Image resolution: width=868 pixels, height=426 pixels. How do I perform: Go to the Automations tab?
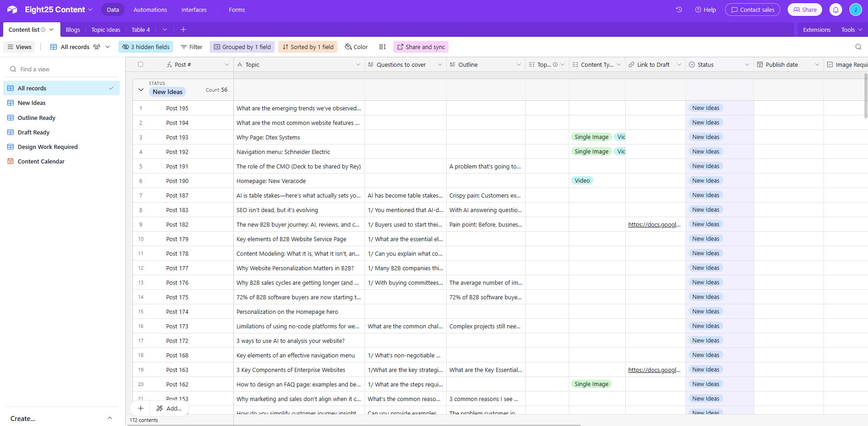(x=150, y=10)
